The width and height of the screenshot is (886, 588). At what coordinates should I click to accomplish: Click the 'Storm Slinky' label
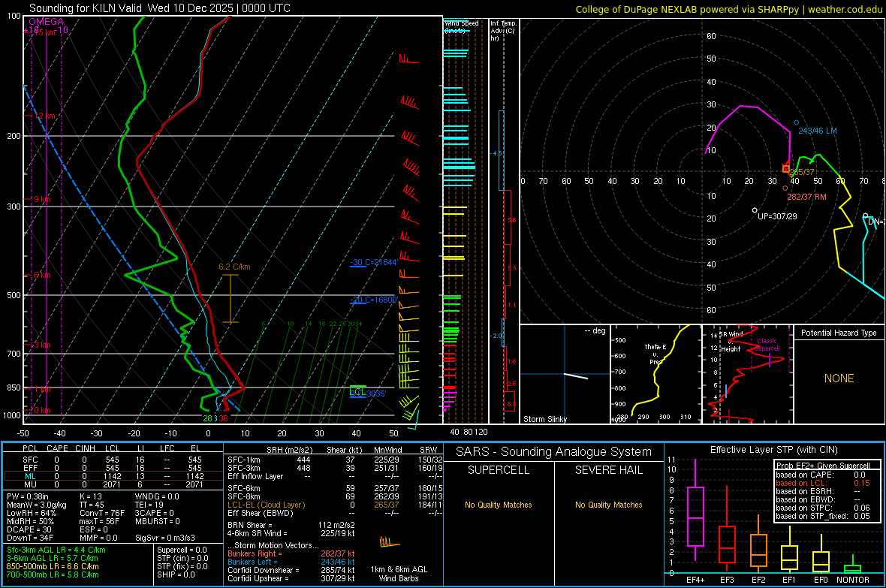[544, 419]
